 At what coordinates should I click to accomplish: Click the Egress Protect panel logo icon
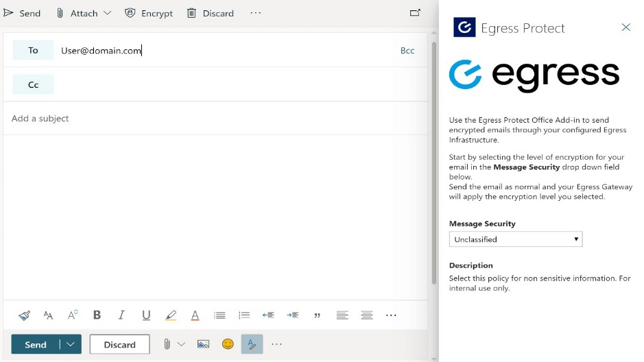(464, 27)
